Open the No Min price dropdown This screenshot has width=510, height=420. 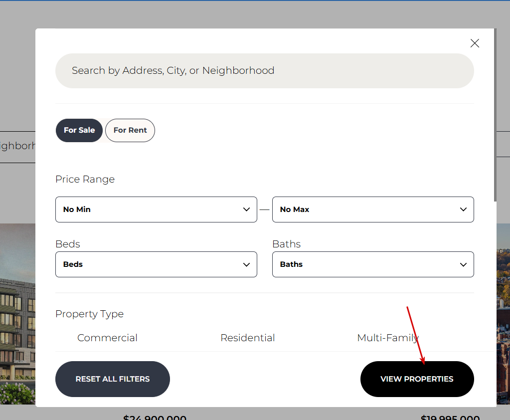[156, 210]
